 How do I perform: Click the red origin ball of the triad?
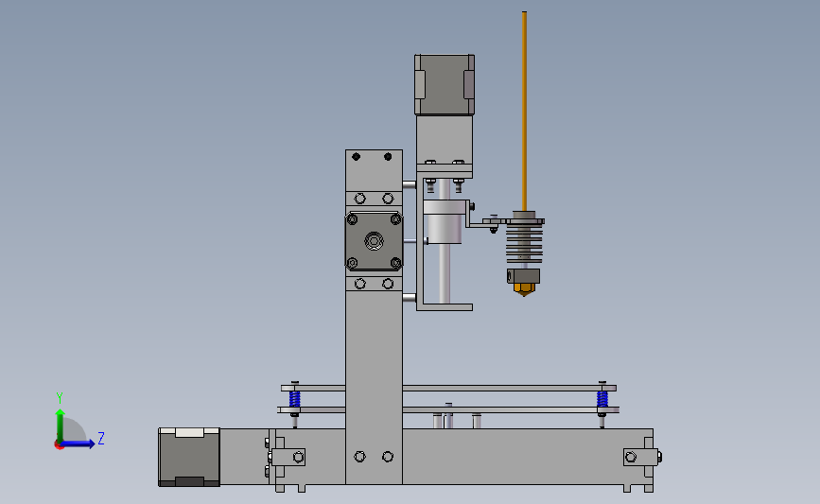(59, 445)
